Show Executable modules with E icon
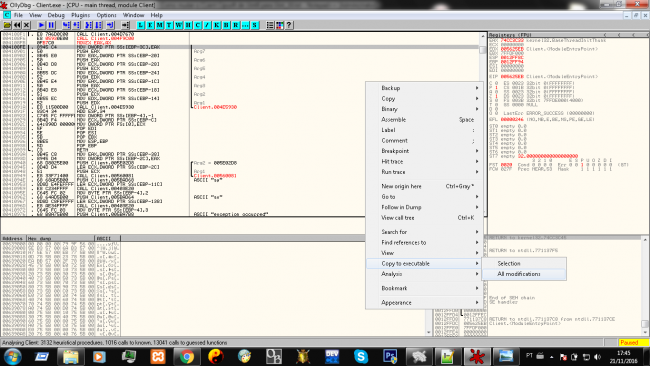650x366 pixels. coord(150,25)
